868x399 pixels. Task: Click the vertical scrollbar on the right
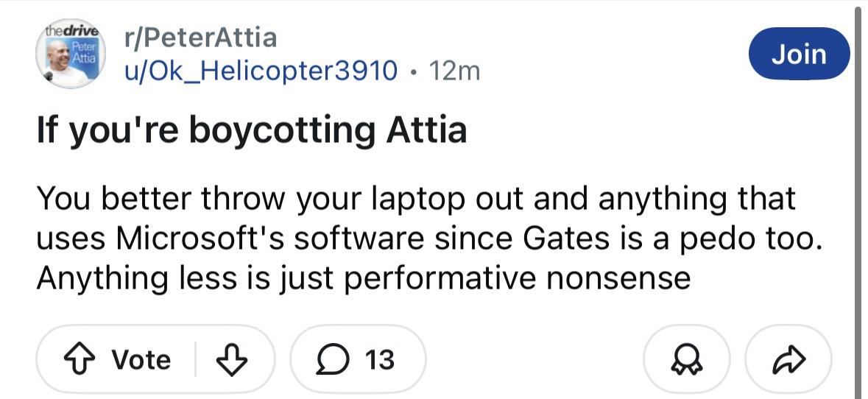click(x=858, y=199)
